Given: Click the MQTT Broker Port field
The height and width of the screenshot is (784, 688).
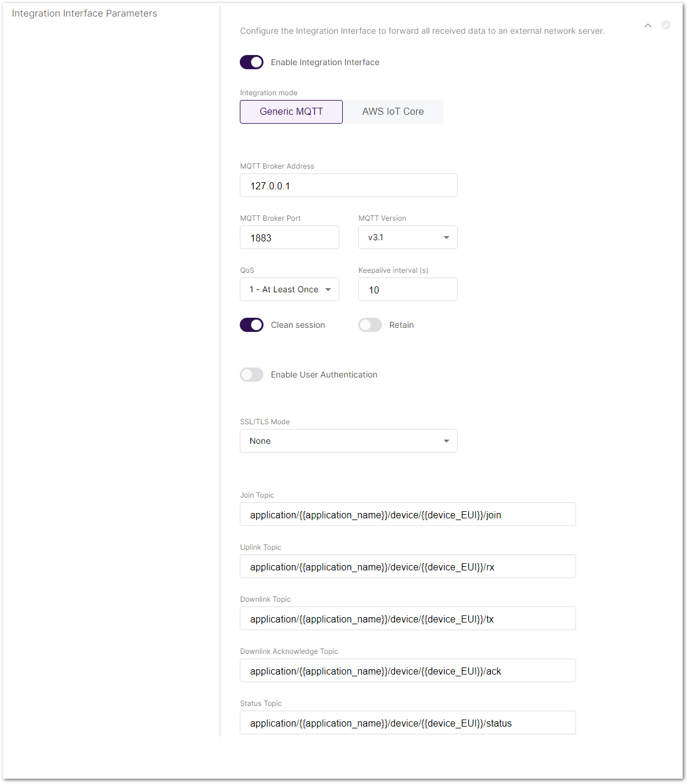Looking at the screenshot, I should click(x=289, y=237).
